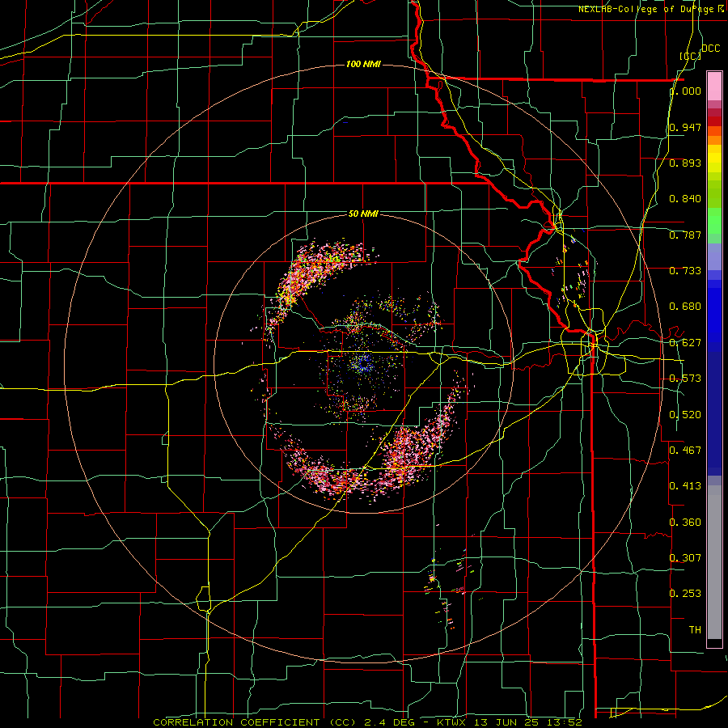This screenshot has width=728, height=728.
Task: Select the 0.947 scale value
Action: 686,127
